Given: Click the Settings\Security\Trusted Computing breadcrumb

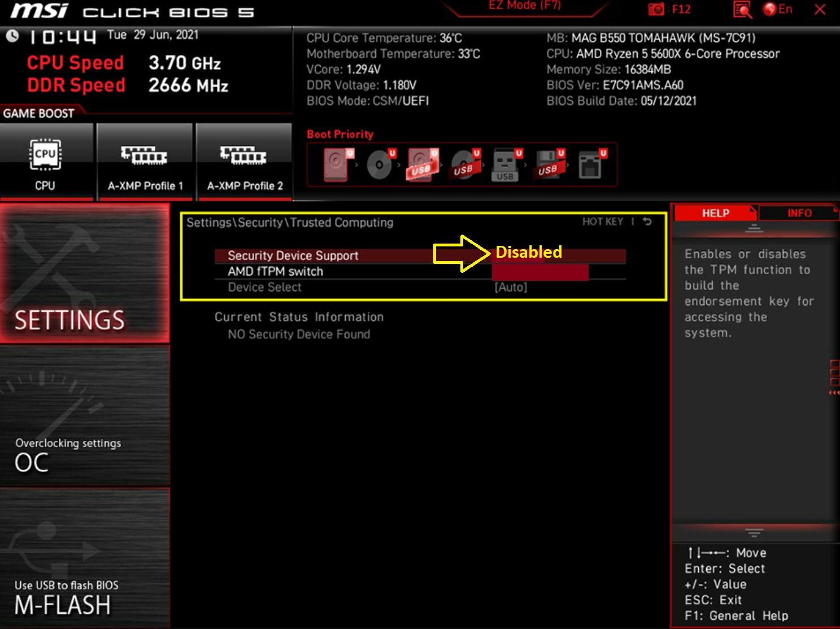Looking at the screenshot, I should pyautogui.click(x=290, y=222).
